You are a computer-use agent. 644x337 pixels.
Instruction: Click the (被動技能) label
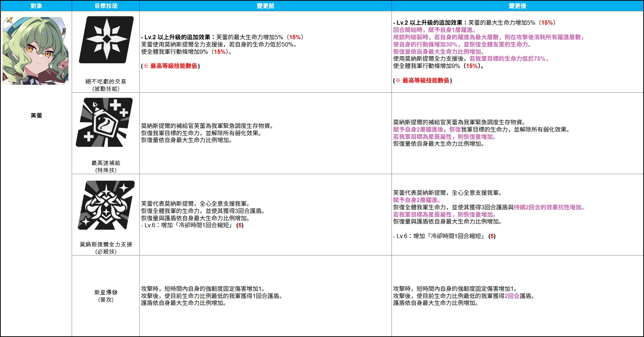[106, 89]
